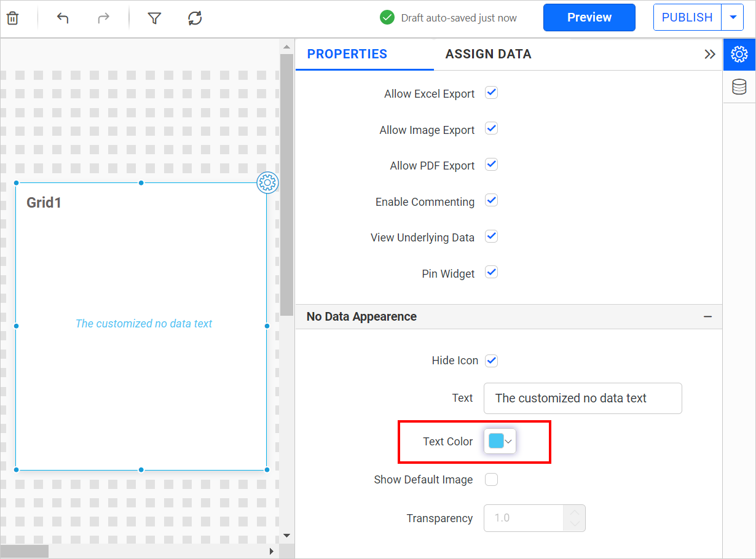Collapse the No Data Appearence section

click(x=707, y=317)
